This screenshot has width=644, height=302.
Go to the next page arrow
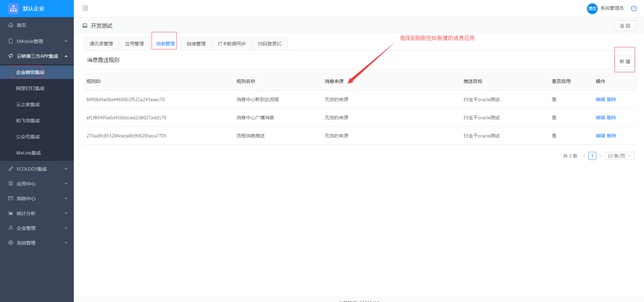tap(600, 156)
